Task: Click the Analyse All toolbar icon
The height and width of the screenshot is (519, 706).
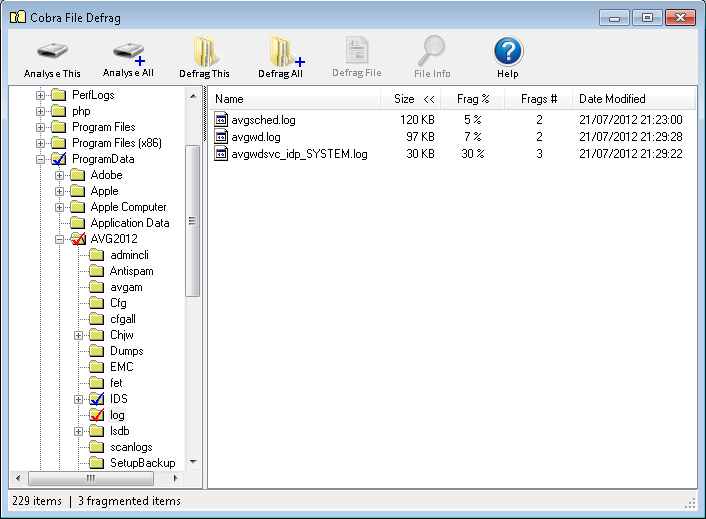Action: 128,51
